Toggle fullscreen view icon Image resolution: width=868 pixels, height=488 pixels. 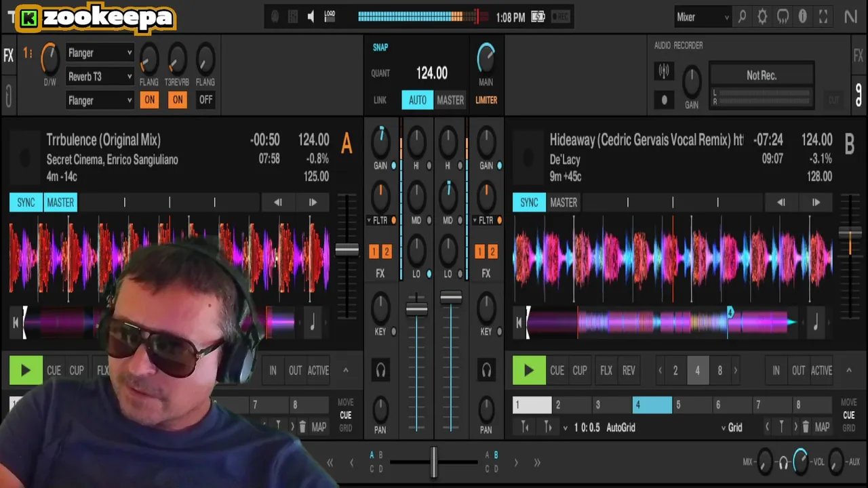tap(823, 17)
